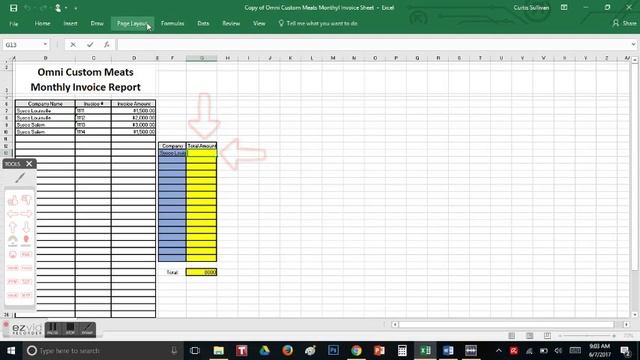Click the Name Box showing G13
640x360 pixels.
pos(21,44)
